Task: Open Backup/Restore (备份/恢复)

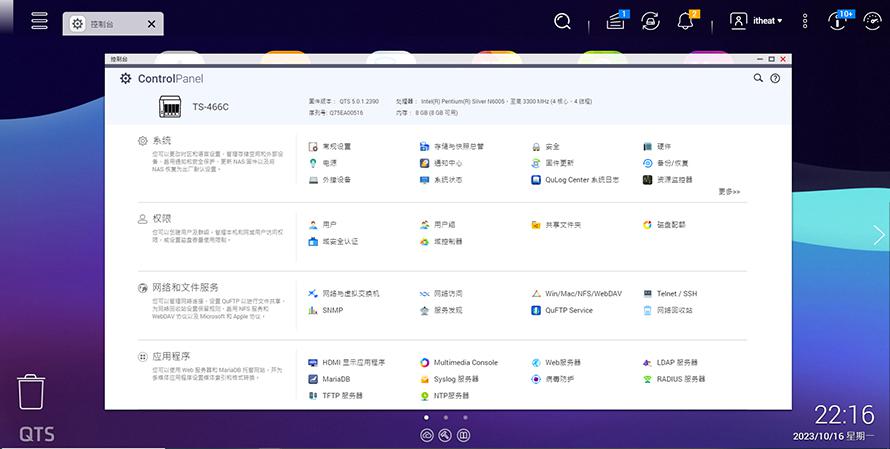Action: [665, 163]
